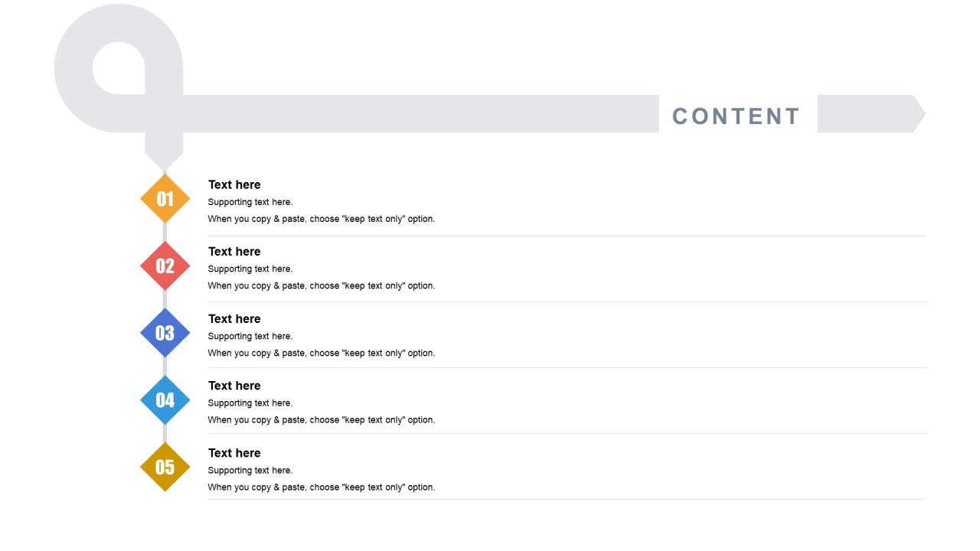This screenshot has width=980, height=551.
Task: Select the fourth "Text here" heading
Action: [234, 386]
